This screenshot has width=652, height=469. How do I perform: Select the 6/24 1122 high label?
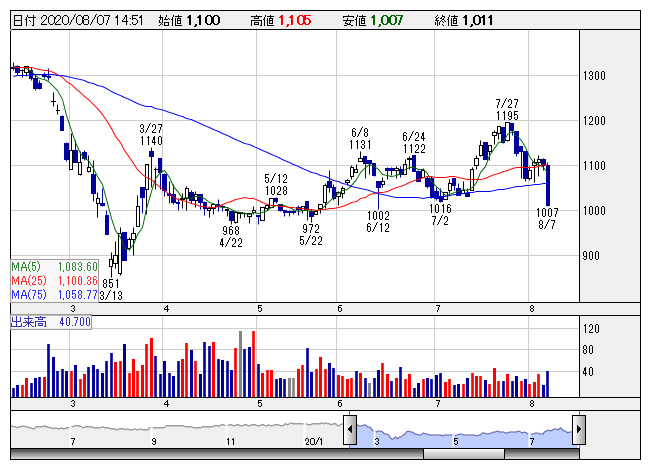[x=414, y=143]
